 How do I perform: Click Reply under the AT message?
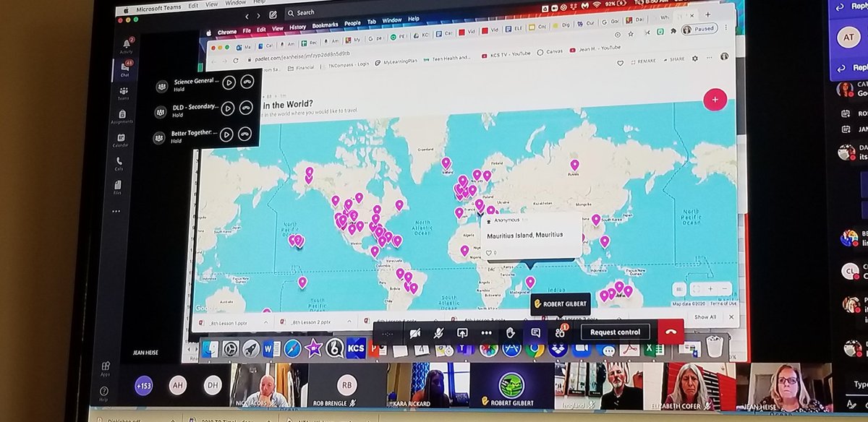(853, 67)
